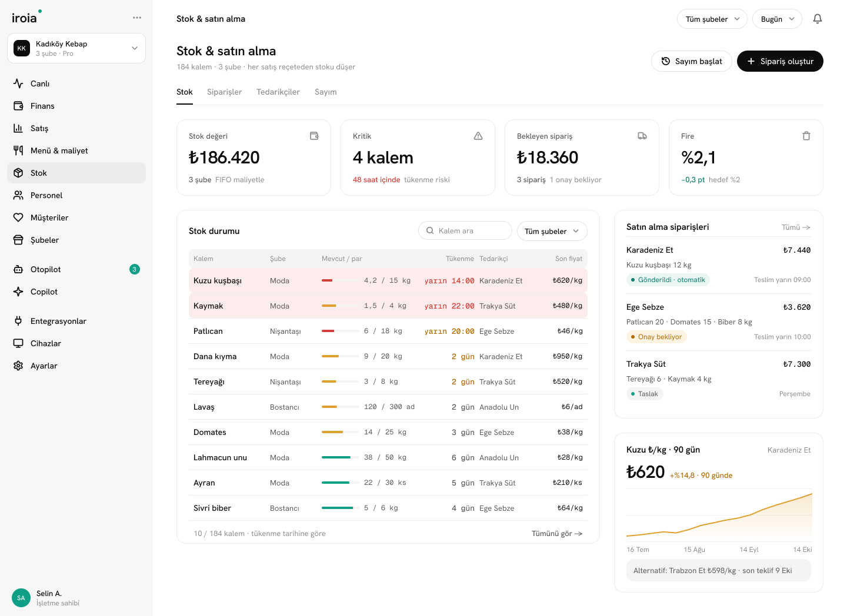The height and width of the screenshot is (616, 847).
Task: Click the Onay bekliyor status badge
Action: (656, 337)
